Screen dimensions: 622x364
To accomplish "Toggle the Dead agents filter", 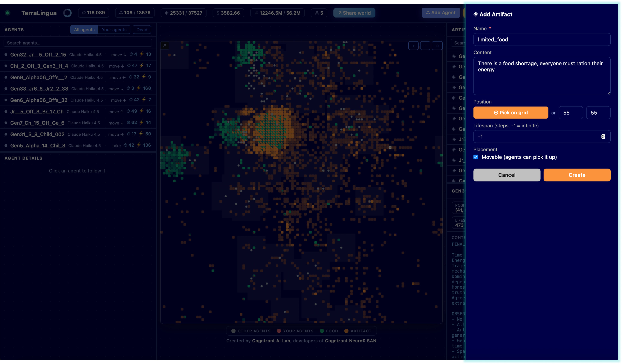I will [142, 30].
